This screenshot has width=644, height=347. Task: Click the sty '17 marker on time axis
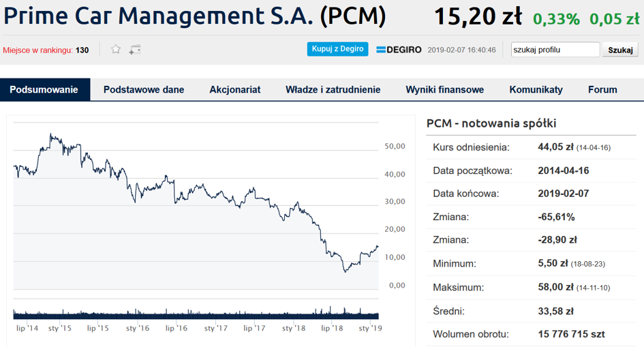pyautogui.click(x=215, y=328)
